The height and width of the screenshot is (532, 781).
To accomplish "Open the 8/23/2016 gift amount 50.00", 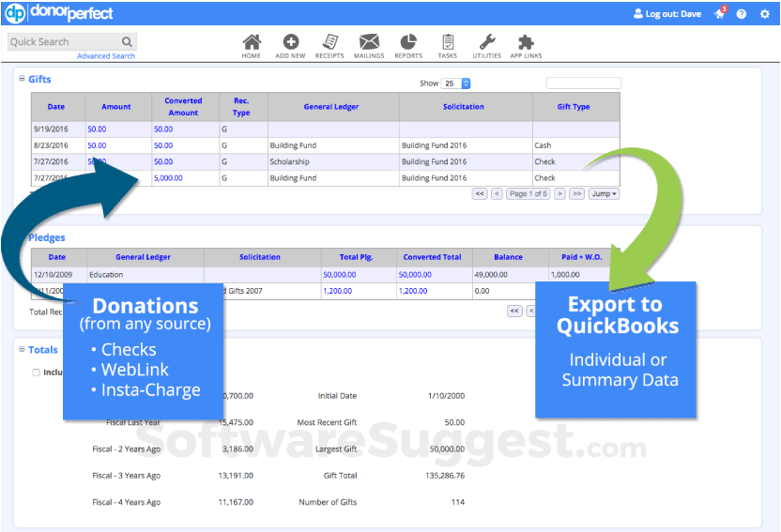I will [x=97, y=145].
